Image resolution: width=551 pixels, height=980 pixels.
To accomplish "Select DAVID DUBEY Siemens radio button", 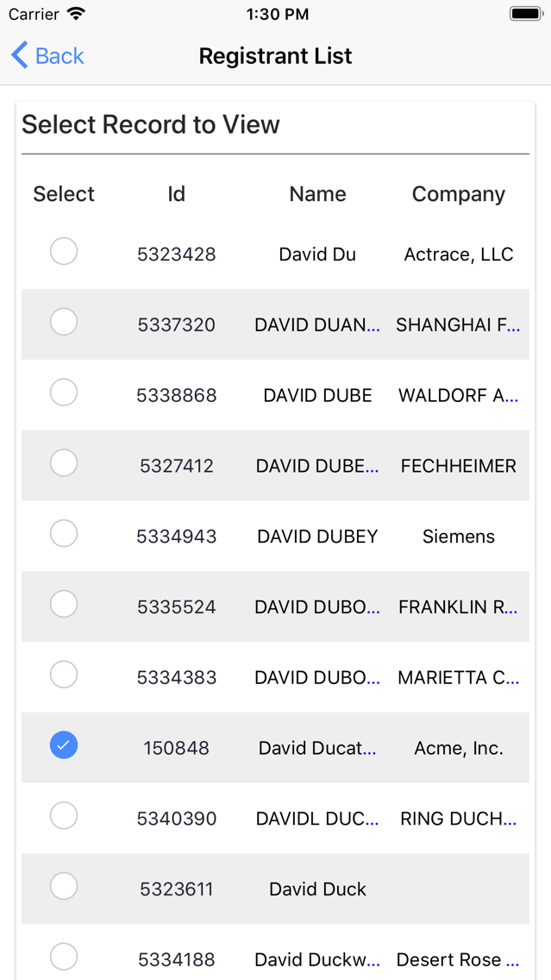I will [64, 534].
